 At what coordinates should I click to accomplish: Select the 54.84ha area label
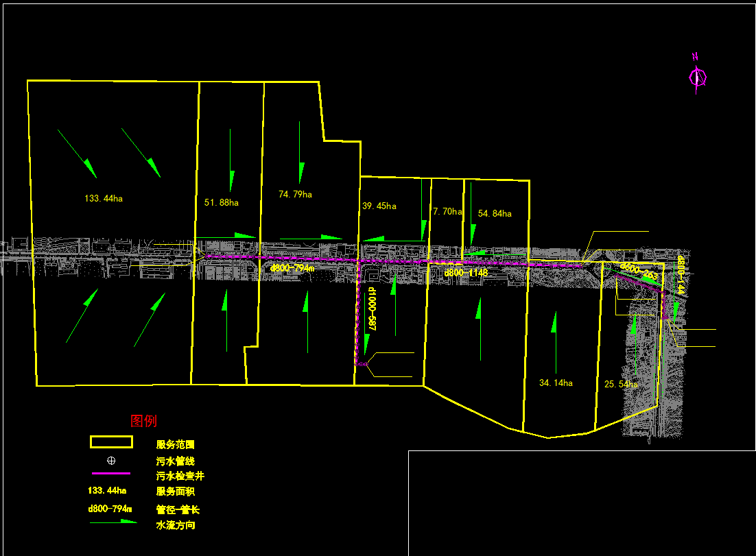point(495,214)
